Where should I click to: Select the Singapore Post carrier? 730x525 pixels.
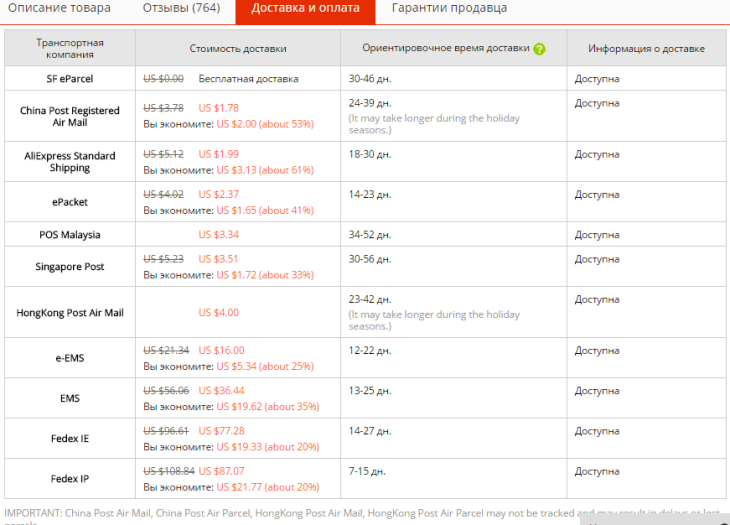click(70, 267)
